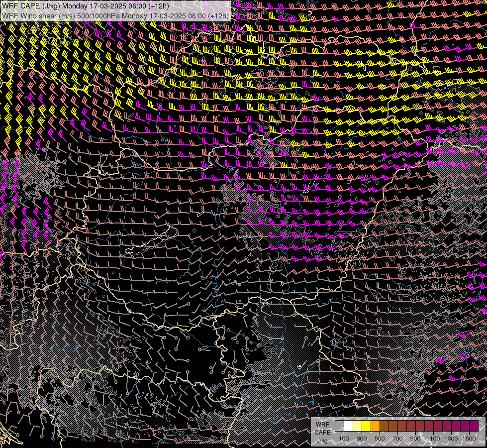Click the WRF Wind shear title line

(115, 15)
